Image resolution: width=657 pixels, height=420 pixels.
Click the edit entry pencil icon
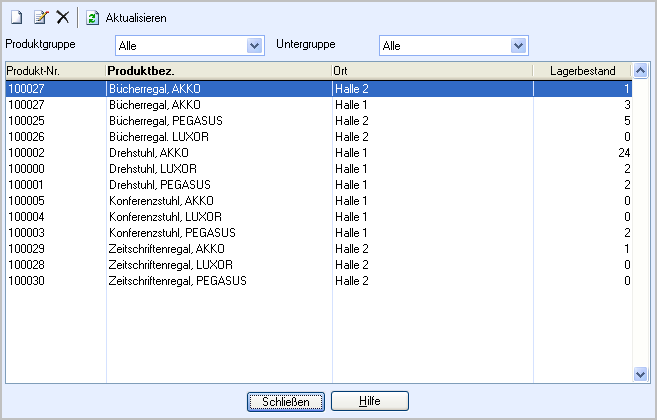(41, 18)
